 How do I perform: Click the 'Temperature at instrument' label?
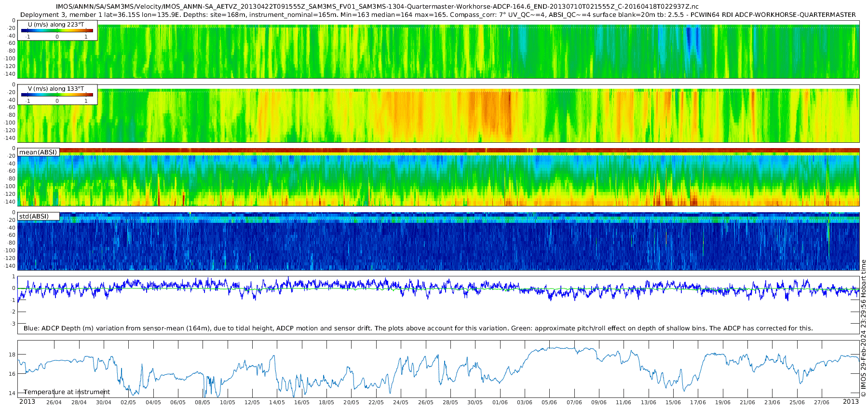tap(67, 392)
